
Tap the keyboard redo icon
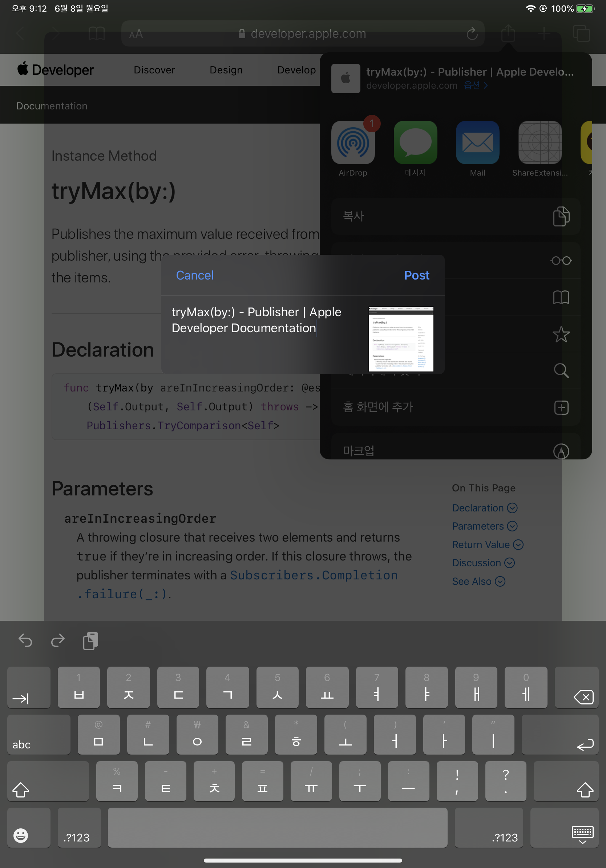point(58,640)
